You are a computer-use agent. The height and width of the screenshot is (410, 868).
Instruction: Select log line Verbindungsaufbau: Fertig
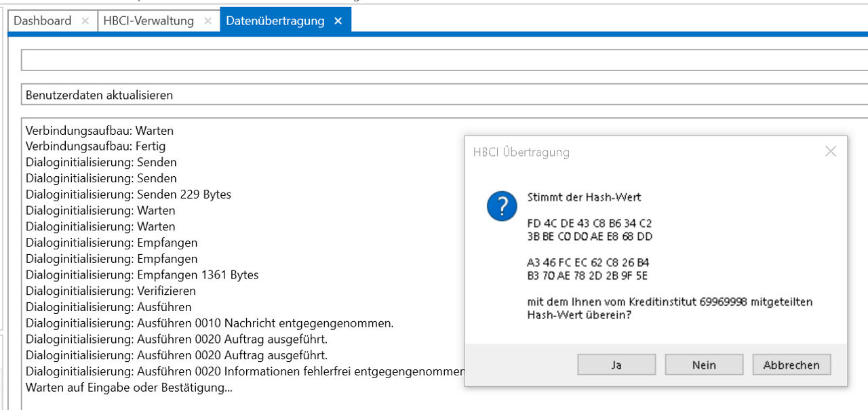click(96, 146)
